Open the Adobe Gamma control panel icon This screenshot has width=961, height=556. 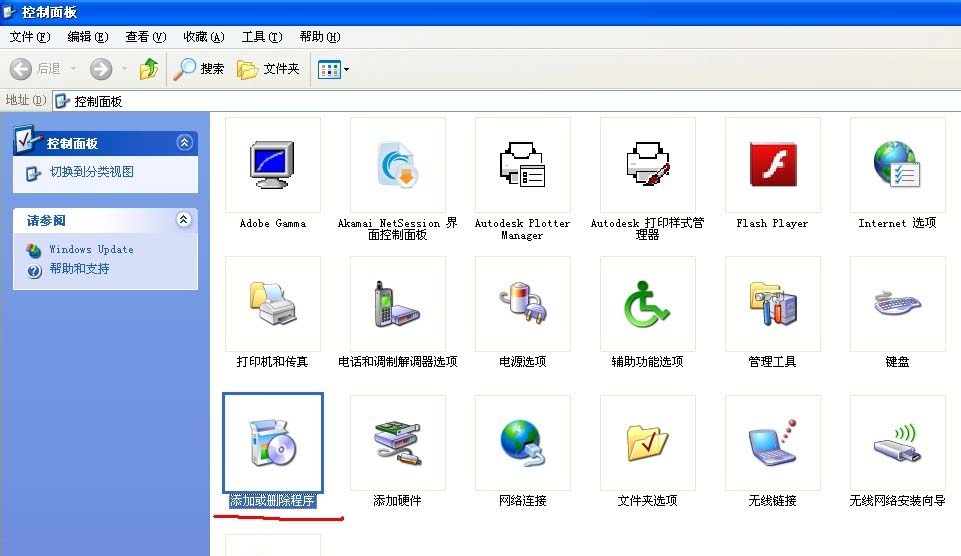(273, 165)
